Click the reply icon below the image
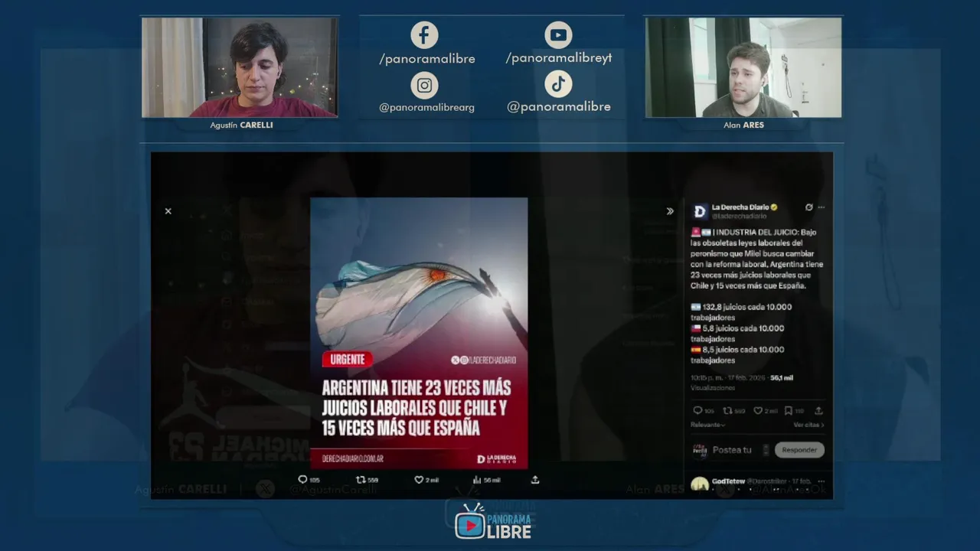The height and width of the screenshot is (551, 980). (302, 480)
